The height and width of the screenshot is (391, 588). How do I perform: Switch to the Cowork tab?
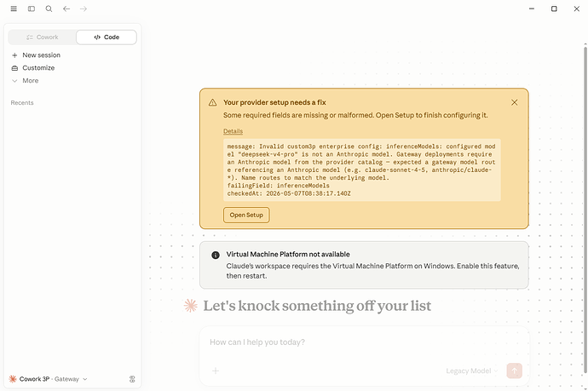point(42,37)
